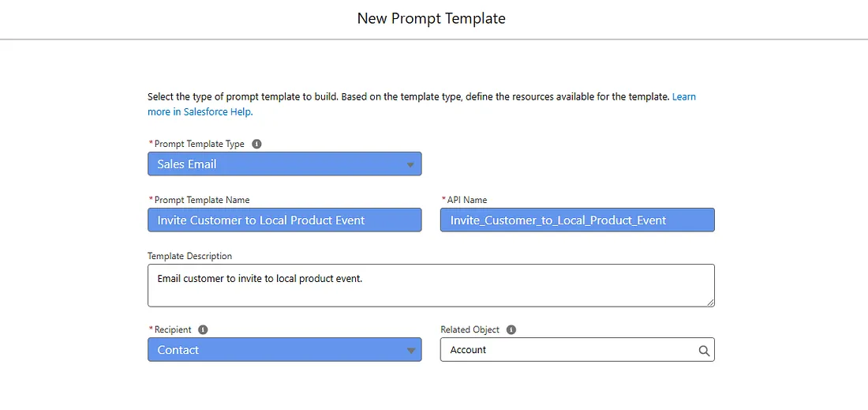Screen dimensions: 868x410
Task: Open the Recipient combobox showing Contact
Action: 285,350
